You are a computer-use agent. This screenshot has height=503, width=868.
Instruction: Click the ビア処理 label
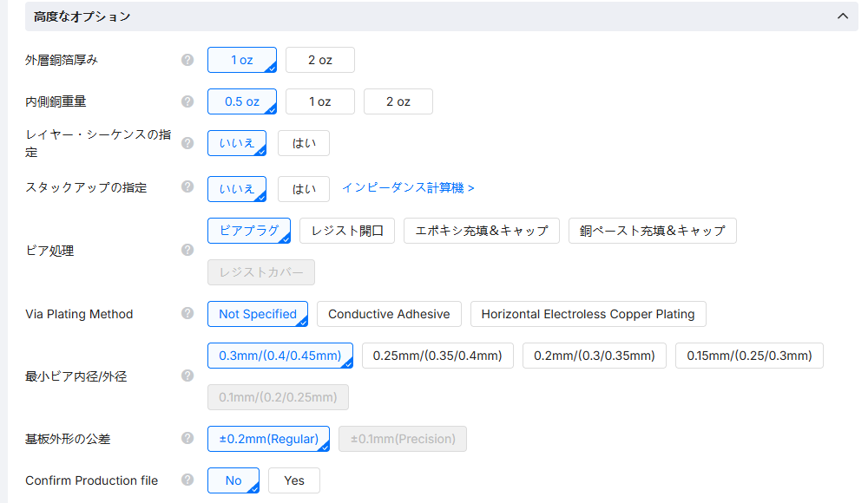49,251
